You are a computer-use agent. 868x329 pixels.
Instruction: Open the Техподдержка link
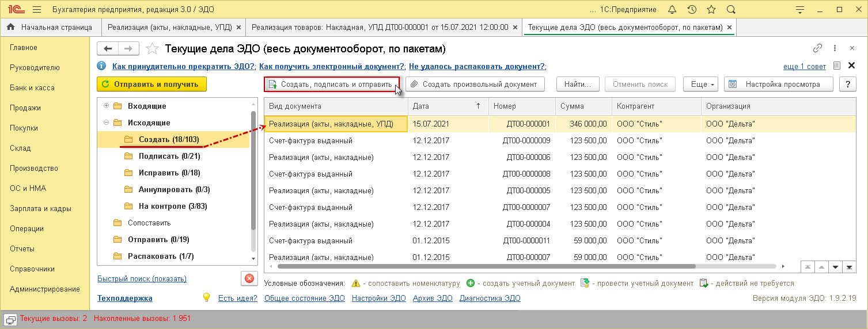pyautogui.click(x=125, y=298)
